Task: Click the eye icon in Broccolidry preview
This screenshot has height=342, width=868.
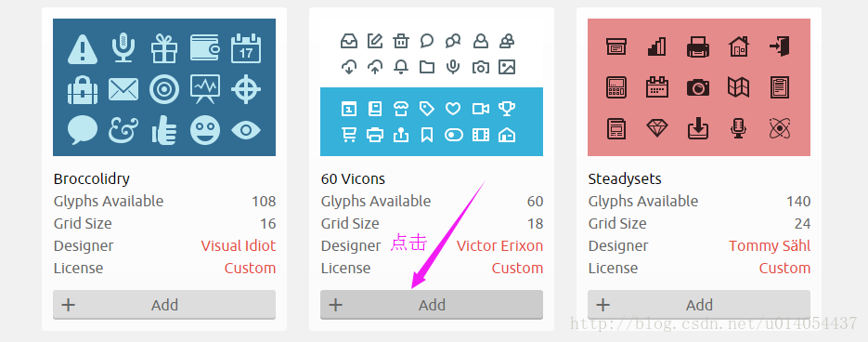Action: (246, 131)
